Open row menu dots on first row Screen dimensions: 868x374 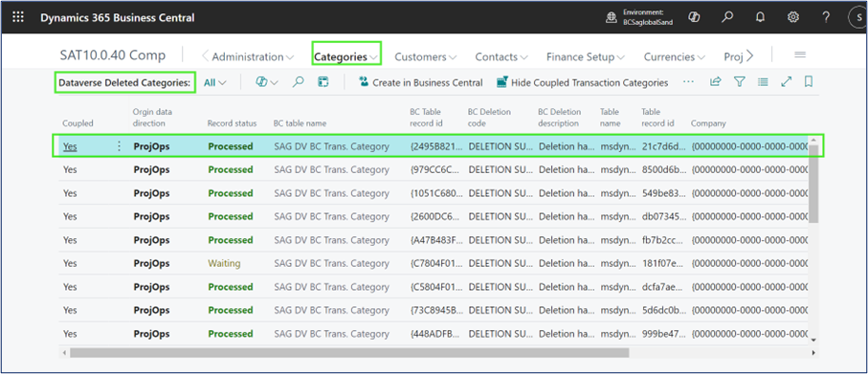pyautogui.click(x=119, y=146)
